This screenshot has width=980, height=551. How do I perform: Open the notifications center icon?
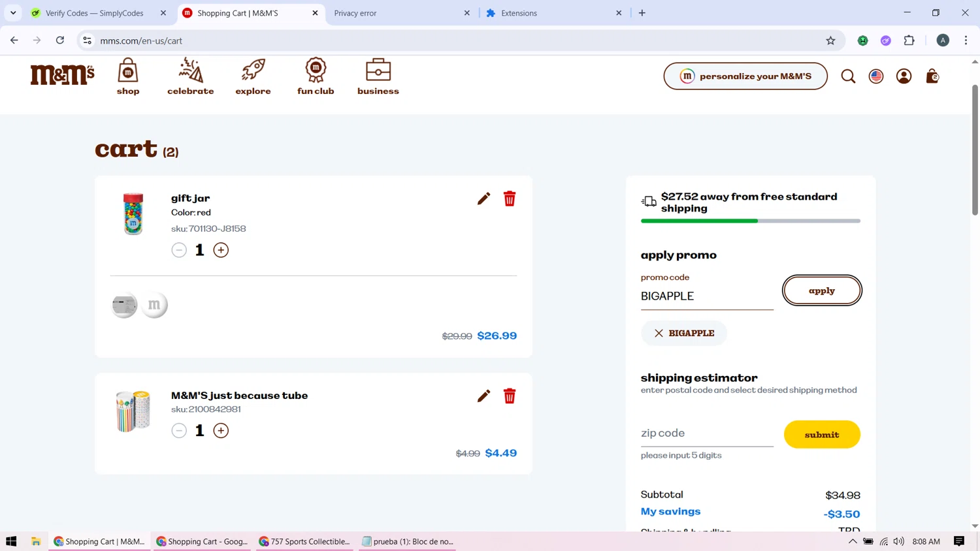pos(959,541)
